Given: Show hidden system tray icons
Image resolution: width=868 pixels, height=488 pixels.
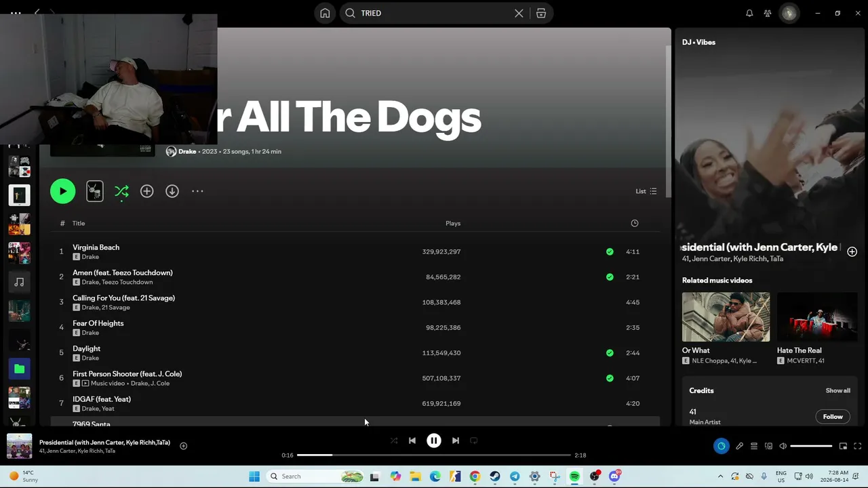Looking at the screenshot, I should tap(720, 476).
